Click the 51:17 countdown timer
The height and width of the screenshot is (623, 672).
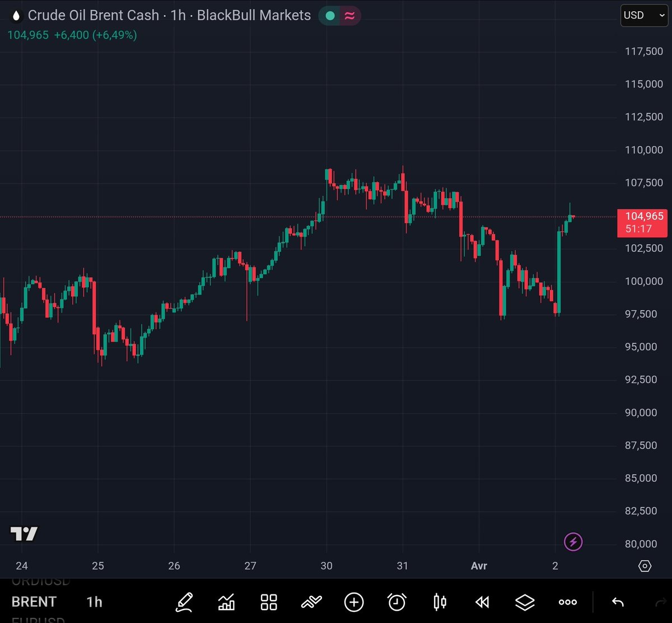639,229
